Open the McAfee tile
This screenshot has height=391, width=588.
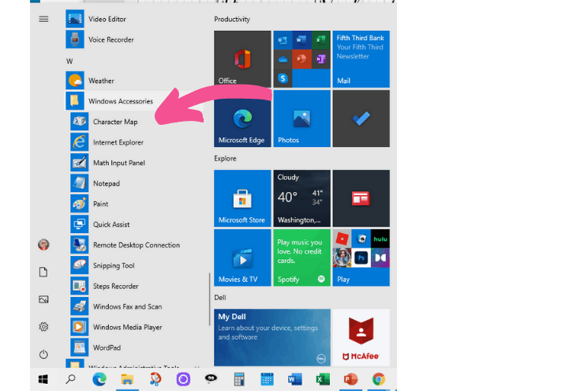[361, 337]
